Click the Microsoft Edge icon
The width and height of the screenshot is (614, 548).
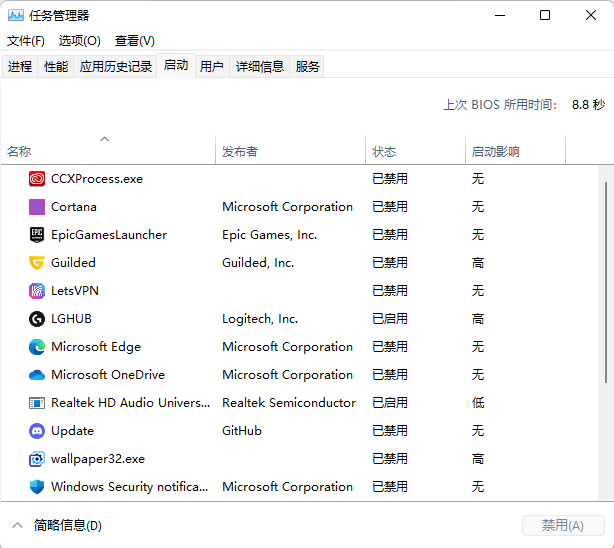point(37,347)
